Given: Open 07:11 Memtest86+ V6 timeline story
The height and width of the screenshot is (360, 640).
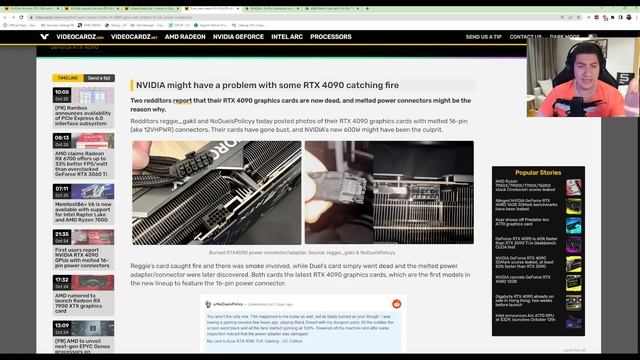Looking at the screenshot, I should click(83, 204).
